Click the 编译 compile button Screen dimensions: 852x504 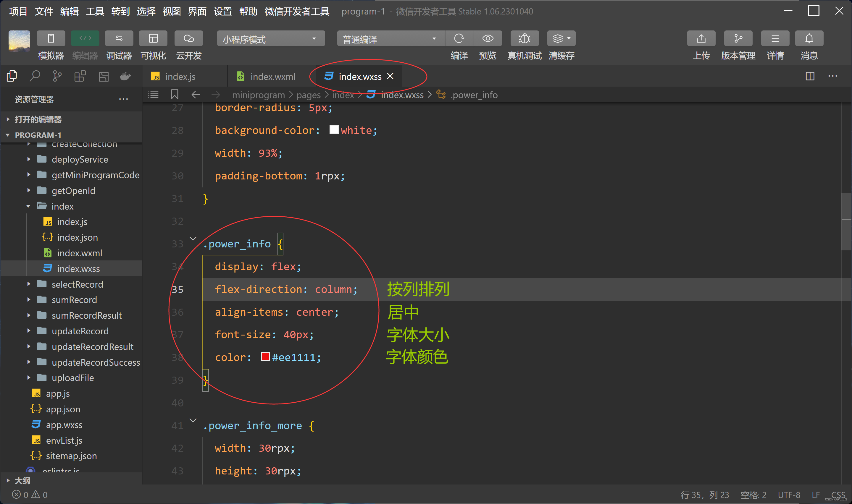coord(459,38)
